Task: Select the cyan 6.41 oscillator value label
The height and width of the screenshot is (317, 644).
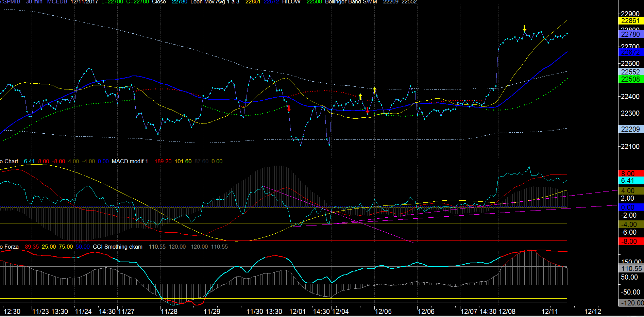Action: pyautogui.click(x=630, y=181)
